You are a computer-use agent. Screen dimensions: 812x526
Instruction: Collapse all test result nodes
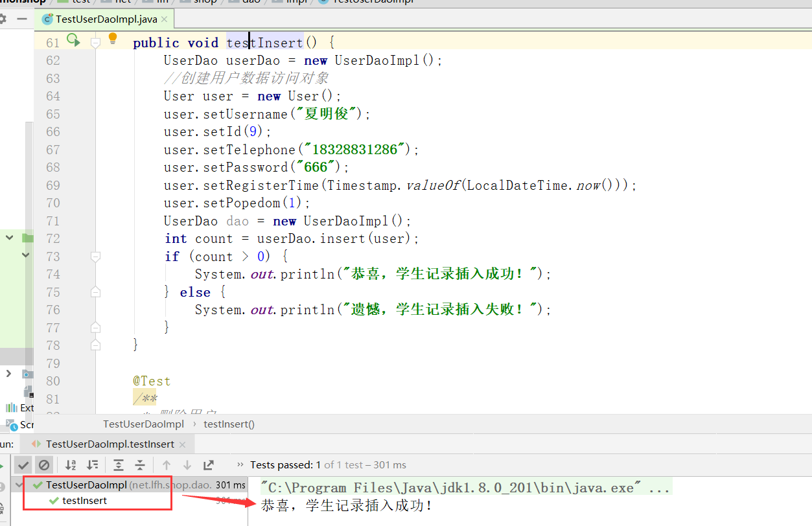point(140,464)
